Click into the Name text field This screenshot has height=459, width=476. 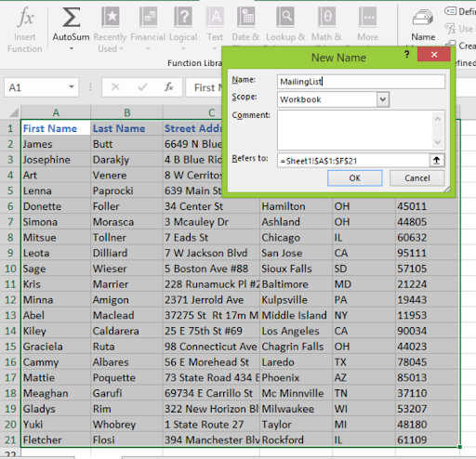click(361, 82)
